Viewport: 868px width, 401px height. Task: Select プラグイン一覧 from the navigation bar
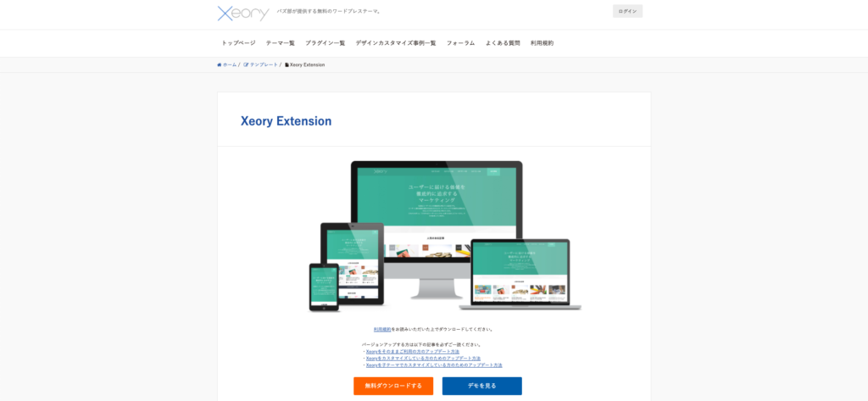(325, 43)
